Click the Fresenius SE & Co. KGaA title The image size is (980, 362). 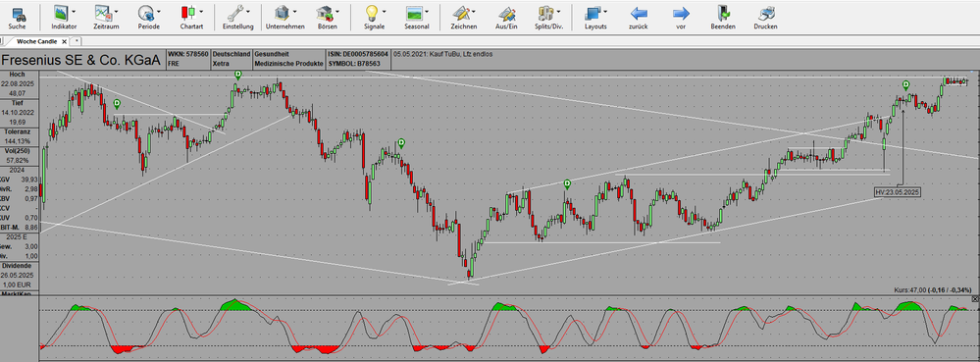81,61
